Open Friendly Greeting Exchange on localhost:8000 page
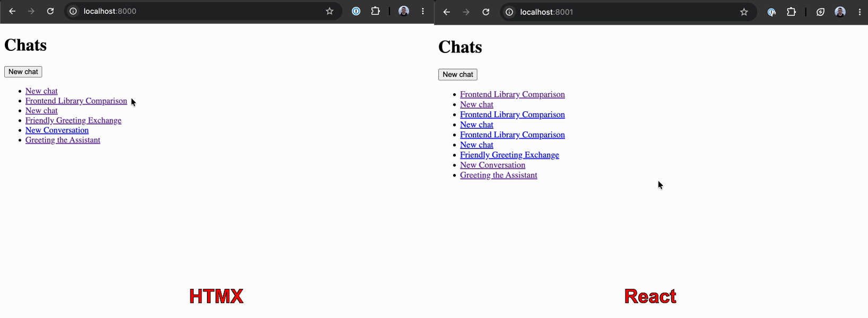The height and width of the screenshot is (318, 868). pos(73,120)
